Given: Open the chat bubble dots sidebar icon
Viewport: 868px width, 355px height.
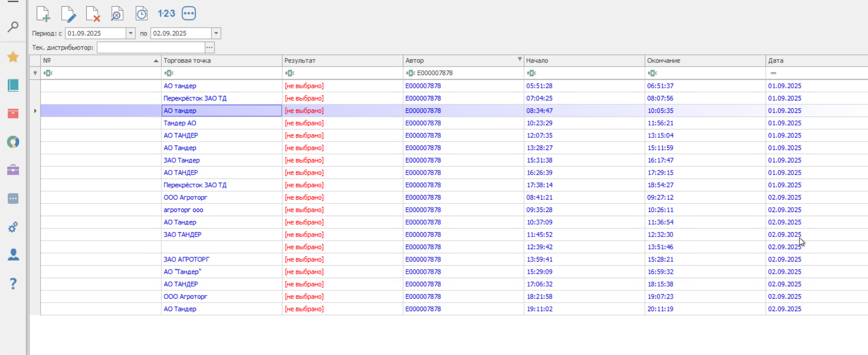Looking at the screenshot, I should click(x=13, y=199).
